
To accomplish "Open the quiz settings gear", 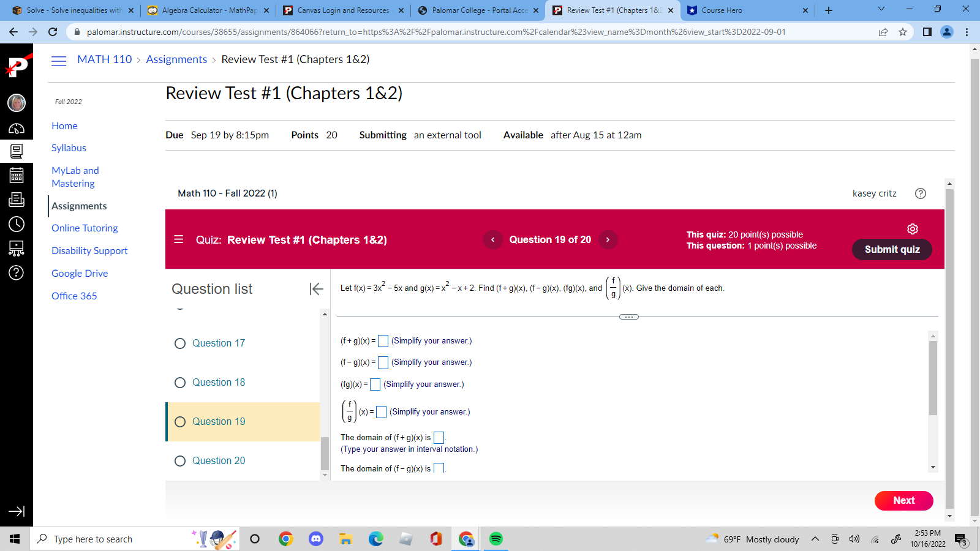I will point(913,228).
